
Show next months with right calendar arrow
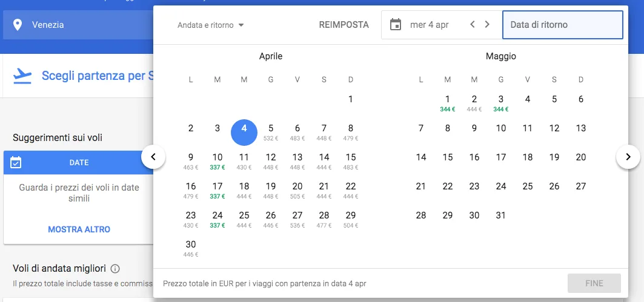click(x=628, y=157)
